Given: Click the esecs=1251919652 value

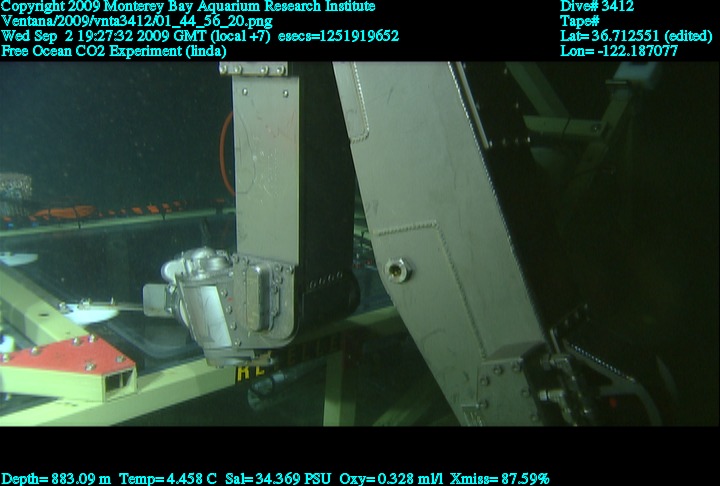Looking at the screenshot, I should [x=338, y=36].
